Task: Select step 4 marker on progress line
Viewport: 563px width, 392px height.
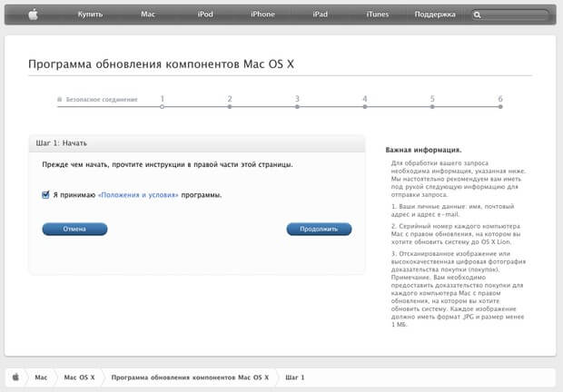Action: coord(365,106)
